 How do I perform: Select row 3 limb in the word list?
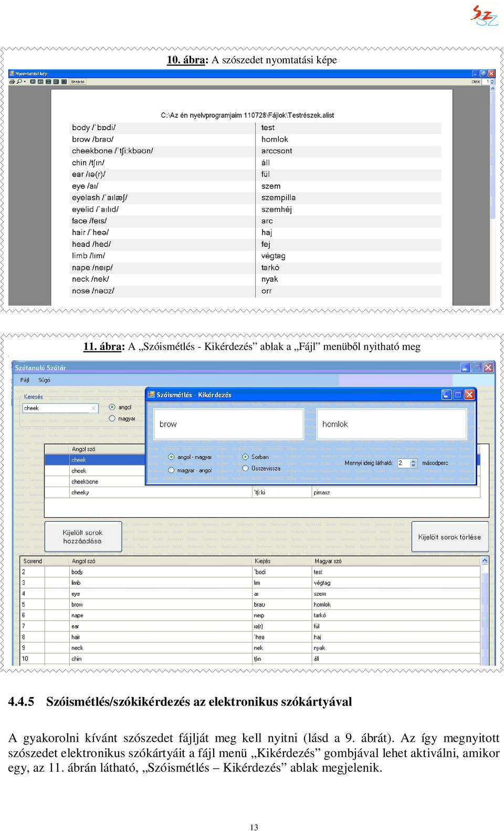(x=250, y=583)
